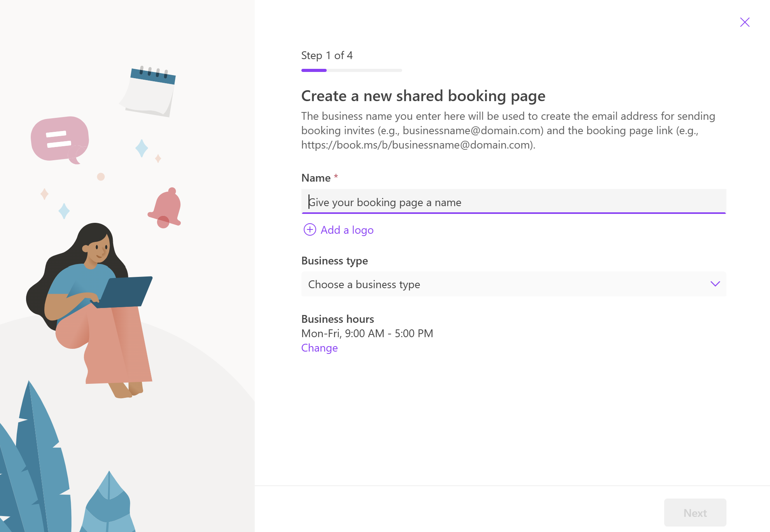Expand the business type chevron arrow
The width and height of the screenshot is (770, 532).
(x=715, y=284)
